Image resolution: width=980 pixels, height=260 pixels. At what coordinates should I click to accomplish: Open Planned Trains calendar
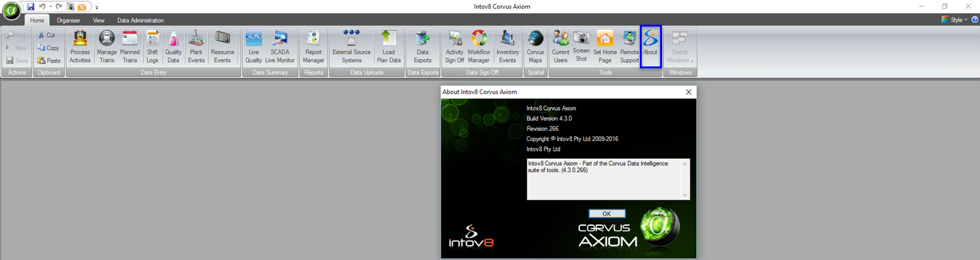130,47
